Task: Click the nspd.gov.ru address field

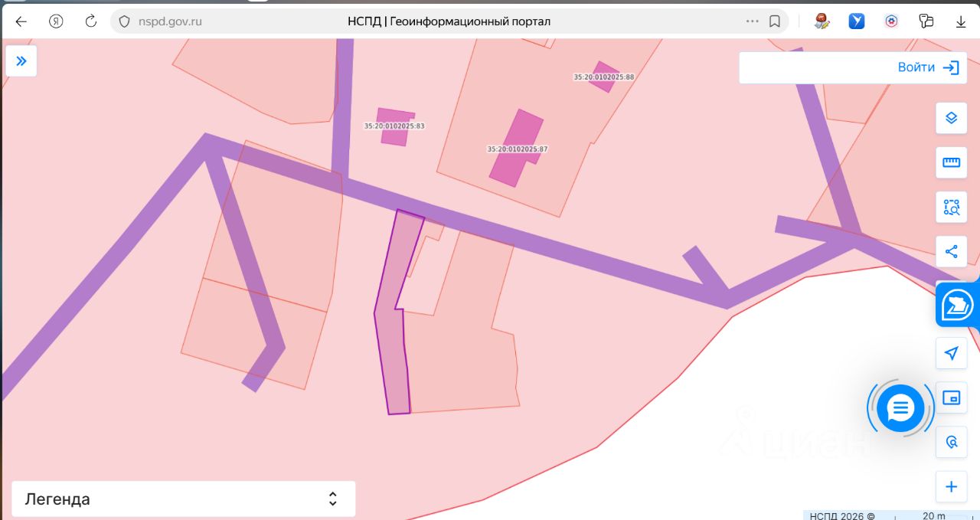Action: tap(170, 21)
